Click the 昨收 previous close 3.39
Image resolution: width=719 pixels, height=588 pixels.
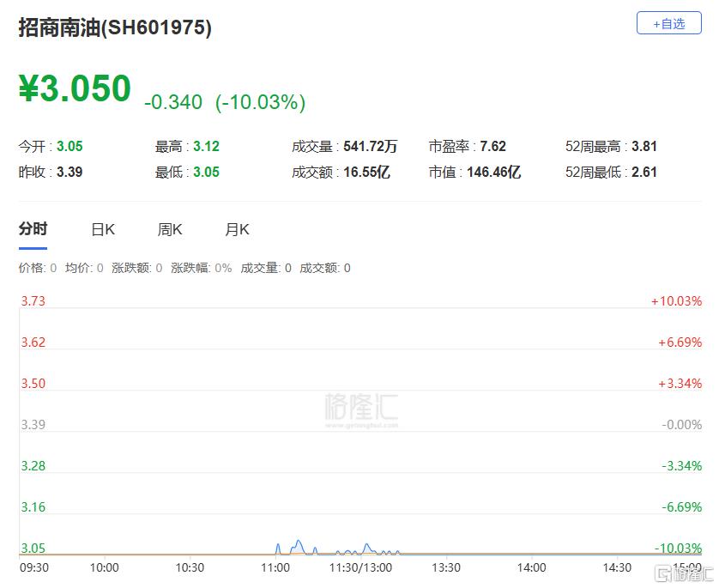(69, 172)
